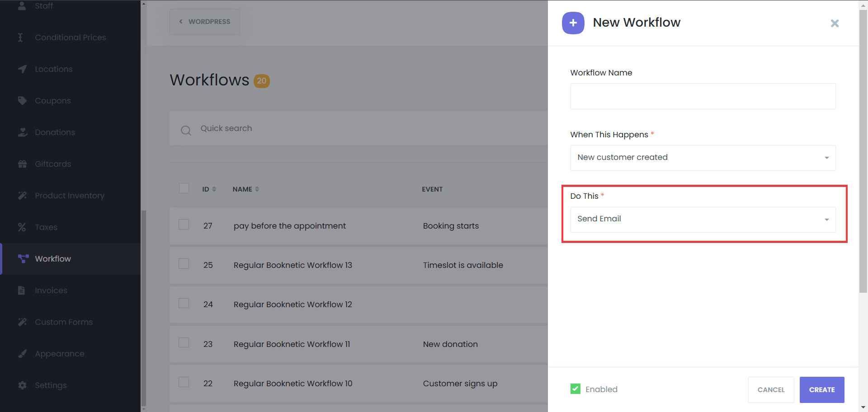
Task: Click the Coupons tag icon
Action: tap(22, 100)
